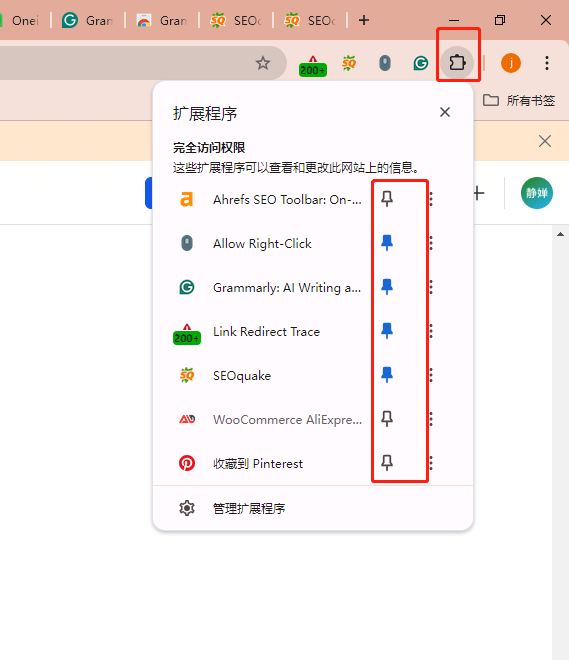Click the page scrollbar up arrow

click(x=560, y=234)
